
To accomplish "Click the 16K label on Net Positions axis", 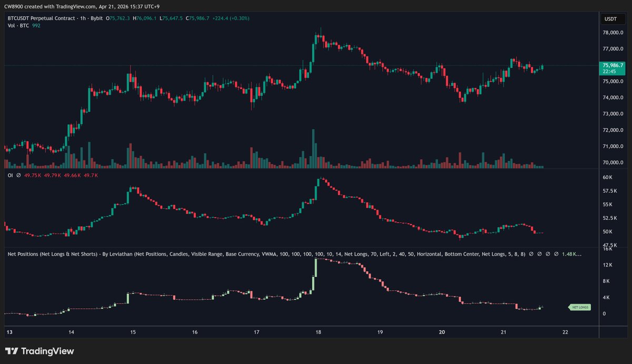I will point(607,249).
